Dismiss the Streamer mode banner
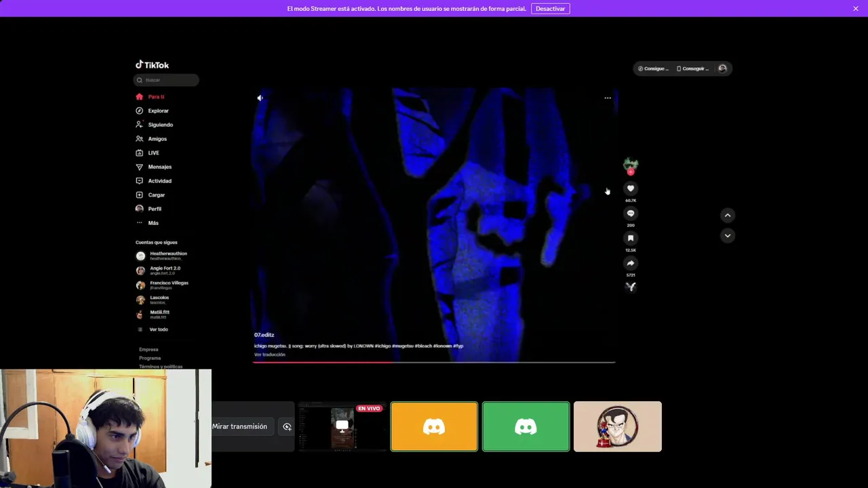The height and width of the screenshot is (488, 868). point(856,9)
